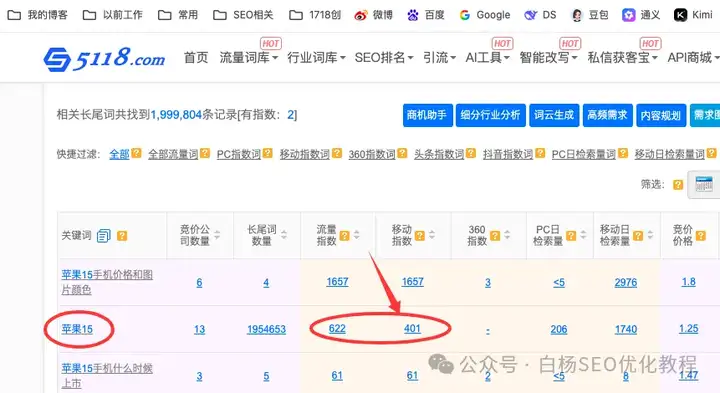Select the 抖音指数词 quick filter
The width and height of the screenshot is (720, 393).
click(x=508, y=154)
